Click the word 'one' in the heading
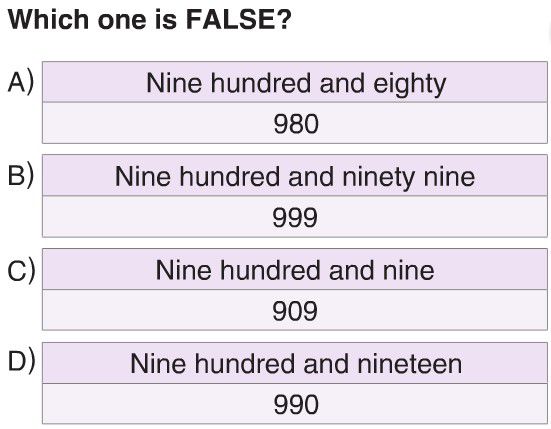Screen dimensions: 551x429 (122, 20)
